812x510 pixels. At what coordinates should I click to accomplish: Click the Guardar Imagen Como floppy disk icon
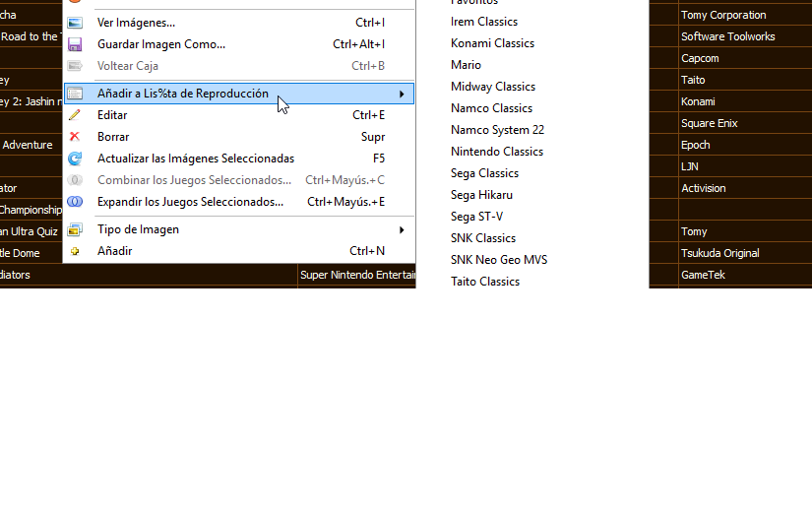point(75,44)
